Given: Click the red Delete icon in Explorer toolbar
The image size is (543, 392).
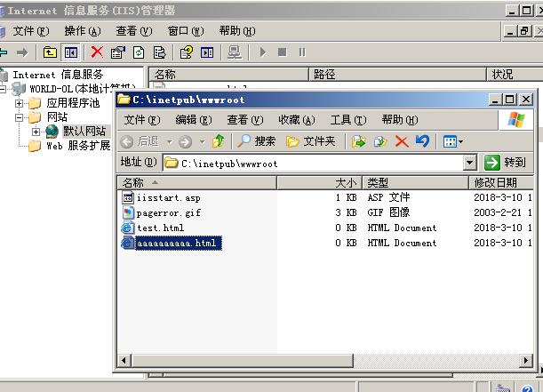Looking at the screenshot, I should coord(402,141).
